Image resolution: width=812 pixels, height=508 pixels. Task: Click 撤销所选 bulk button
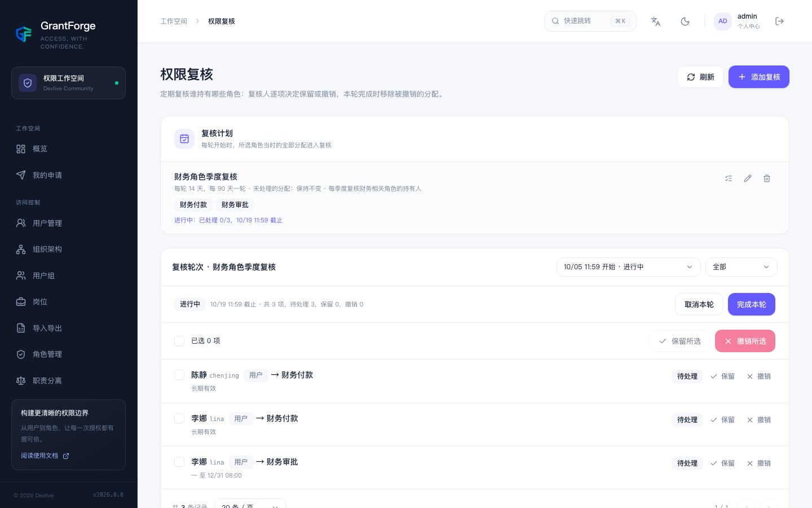click(x=745, y=341)
